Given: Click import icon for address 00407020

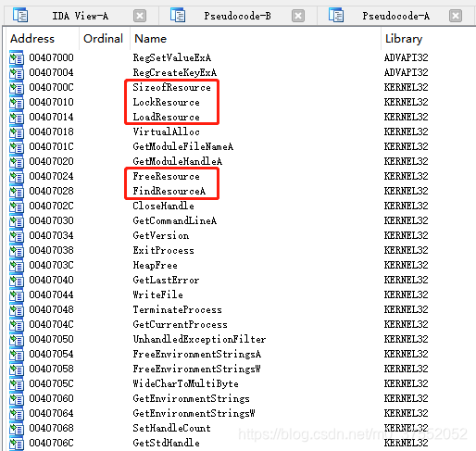Looking at the screenshot, I should coord(17,161).
